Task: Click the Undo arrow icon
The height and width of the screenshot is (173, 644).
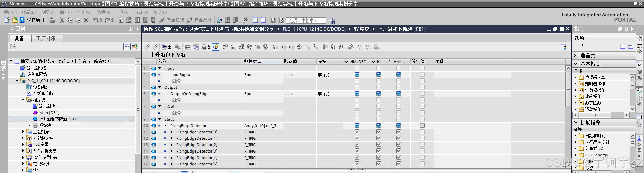Action: 95,20
